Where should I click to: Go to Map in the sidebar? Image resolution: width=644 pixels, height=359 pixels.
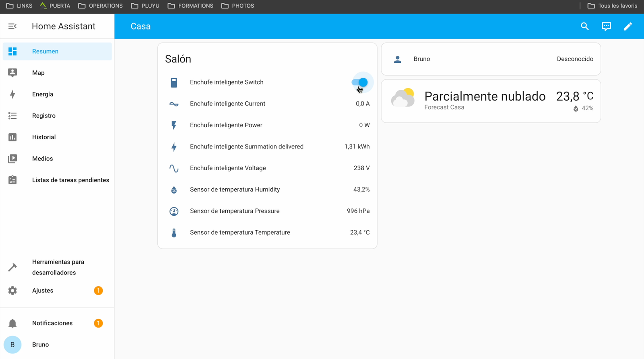(57, 73)
